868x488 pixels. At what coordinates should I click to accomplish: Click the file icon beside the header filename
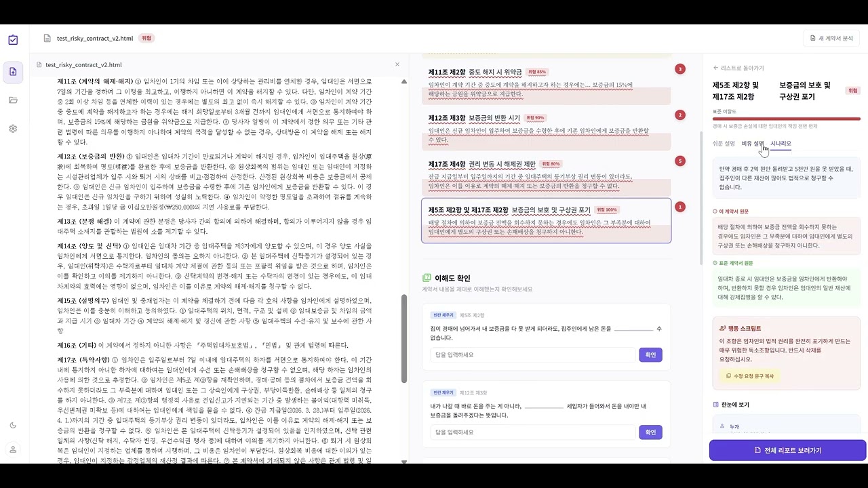(47, 39)
